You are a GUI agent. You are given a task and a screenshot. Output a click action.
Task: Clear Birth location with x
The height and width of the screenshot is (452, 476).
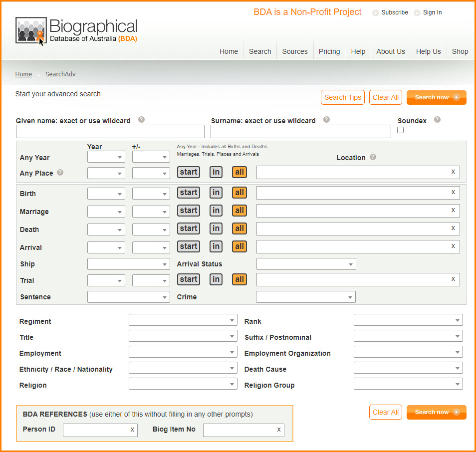tap(453, 192)
